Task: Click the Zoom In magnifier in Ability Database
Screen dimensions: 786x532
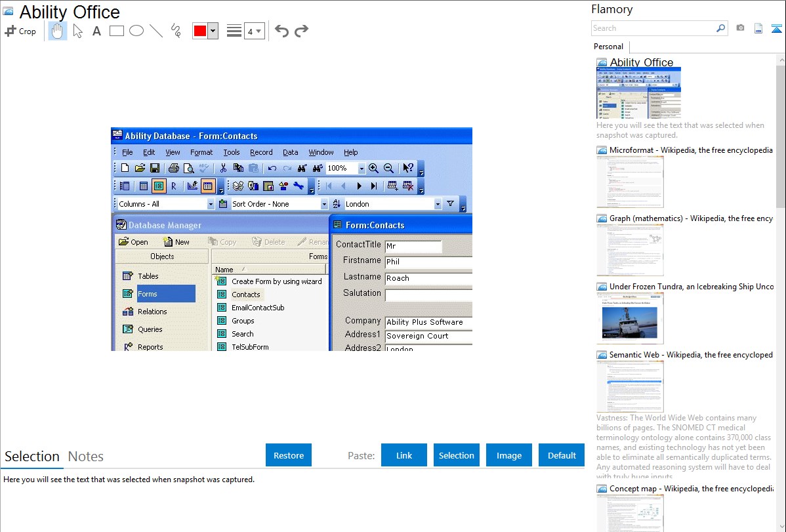Action: 373,168
